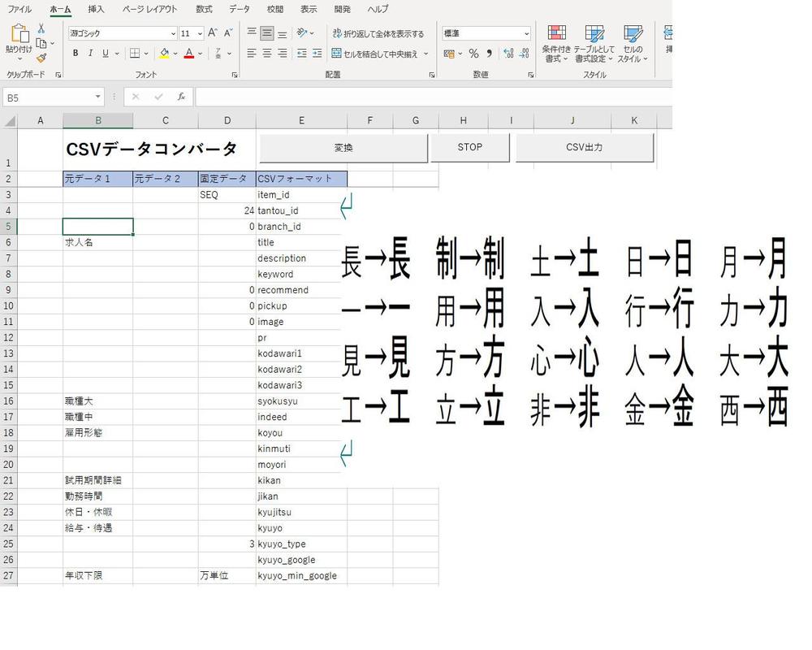The image size is (812, 650).
Task: Toggle Underline formatting
Action: coord(106,53)
